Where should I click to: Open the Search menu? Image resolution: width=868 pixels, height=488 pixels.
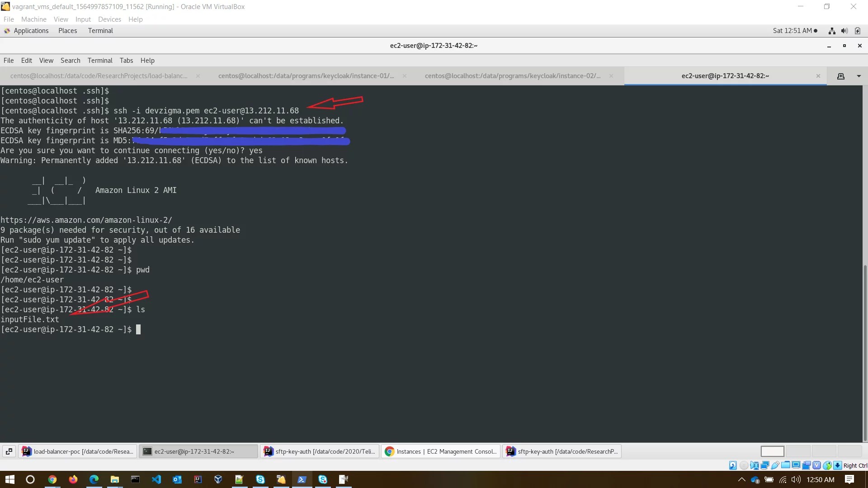tap(70, 61)
